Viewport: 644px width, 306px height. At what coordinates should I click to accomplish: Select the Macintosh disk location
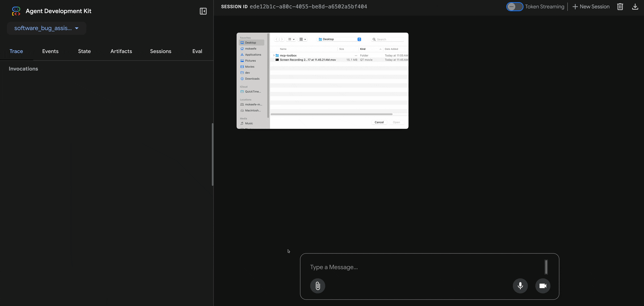click(x=251, y=111)
